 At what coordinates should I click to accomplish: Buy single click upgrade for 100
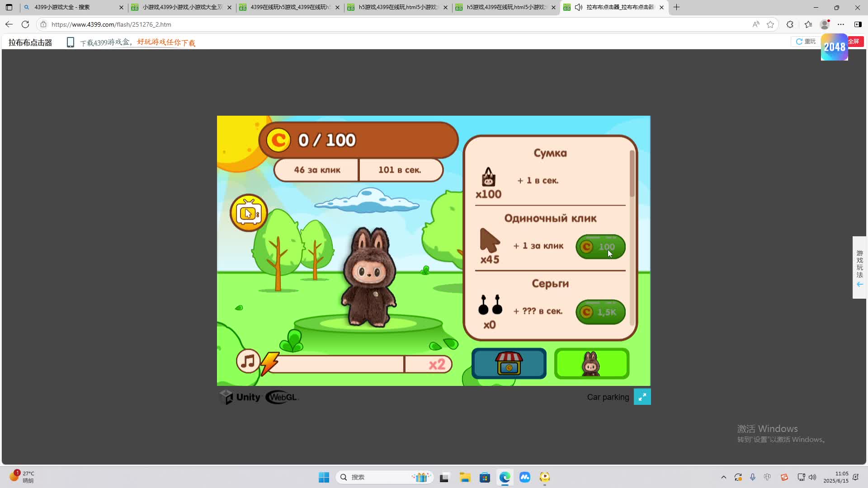click(600, 247)
